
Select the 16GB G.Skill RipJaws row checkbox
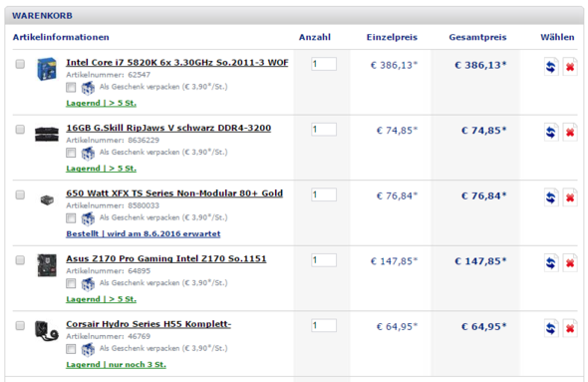coord(20,129)
